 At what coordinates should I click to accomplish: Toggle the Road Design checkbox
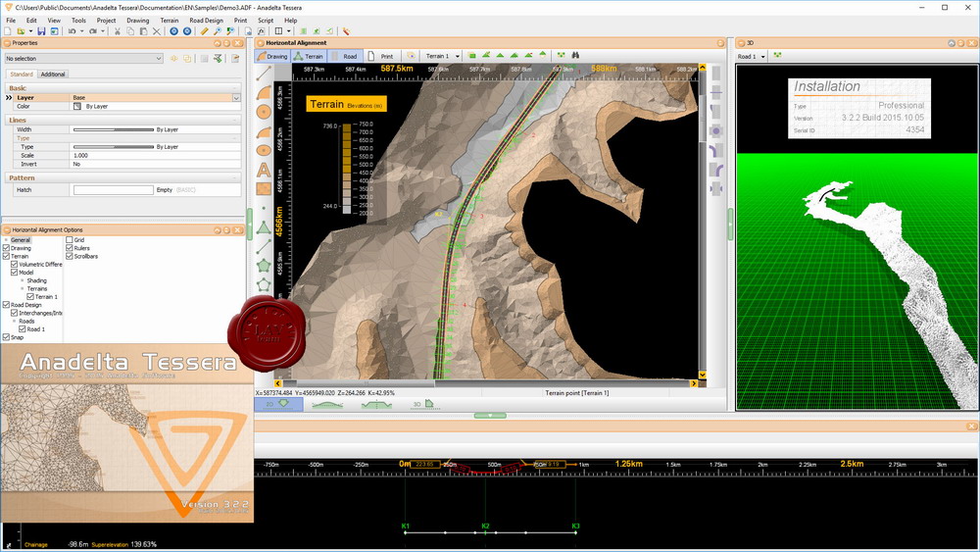(6, 305)
